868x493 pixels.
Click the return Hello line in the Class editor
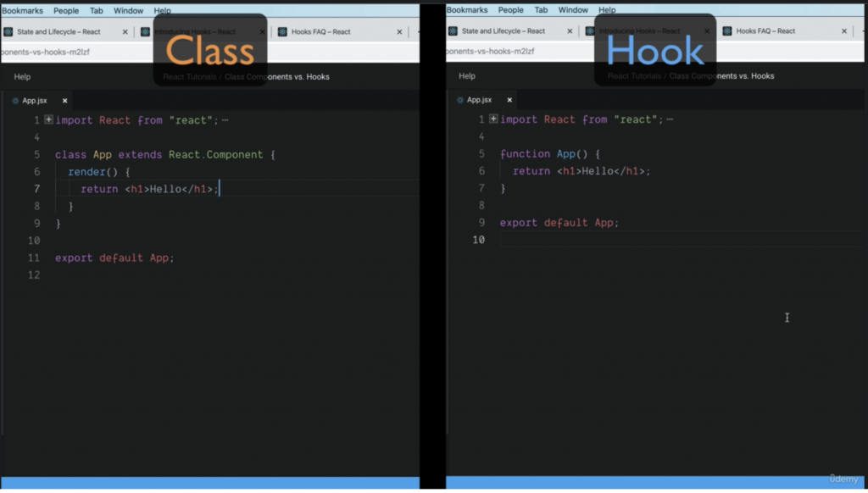[149, 189]
